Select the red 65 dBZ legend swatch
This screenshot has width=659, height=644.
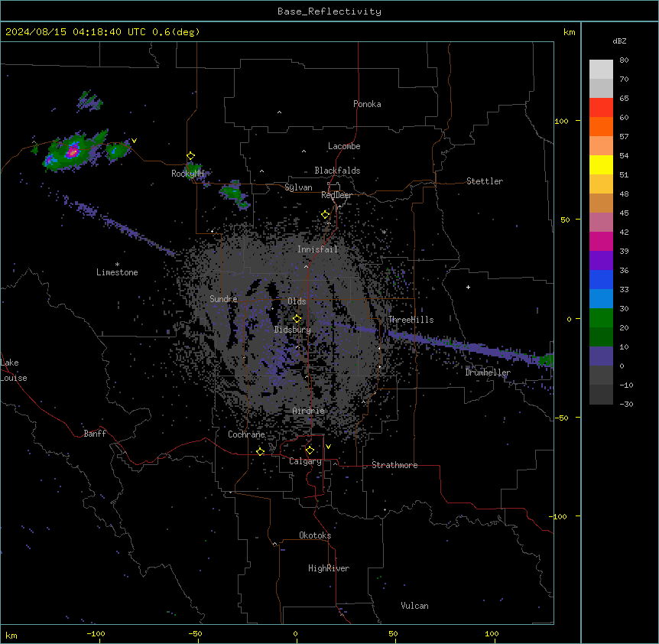click(601, 108)
